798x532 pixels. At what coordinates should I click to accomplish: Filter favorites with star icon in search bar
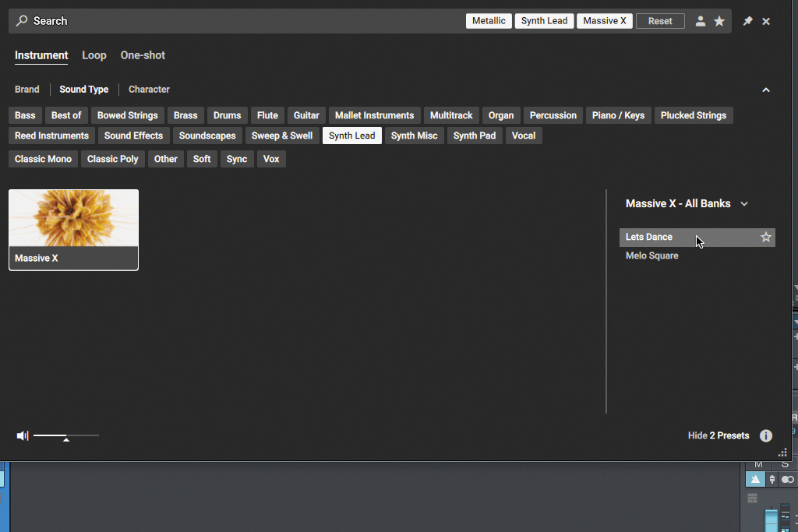(x=719, y=21)
